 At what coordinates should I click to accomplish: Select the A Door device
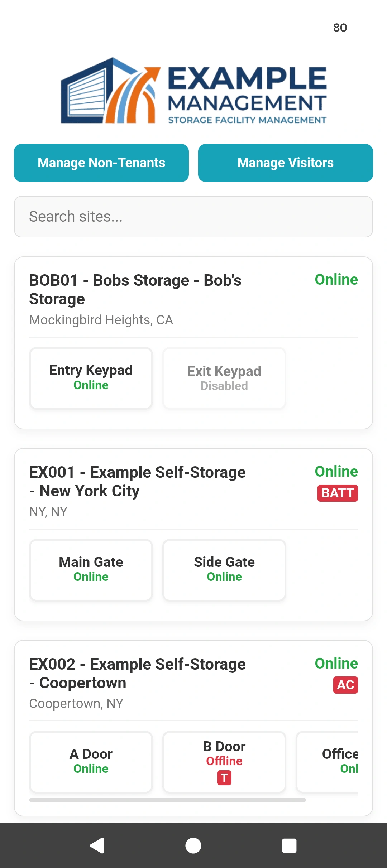(91, 762)
